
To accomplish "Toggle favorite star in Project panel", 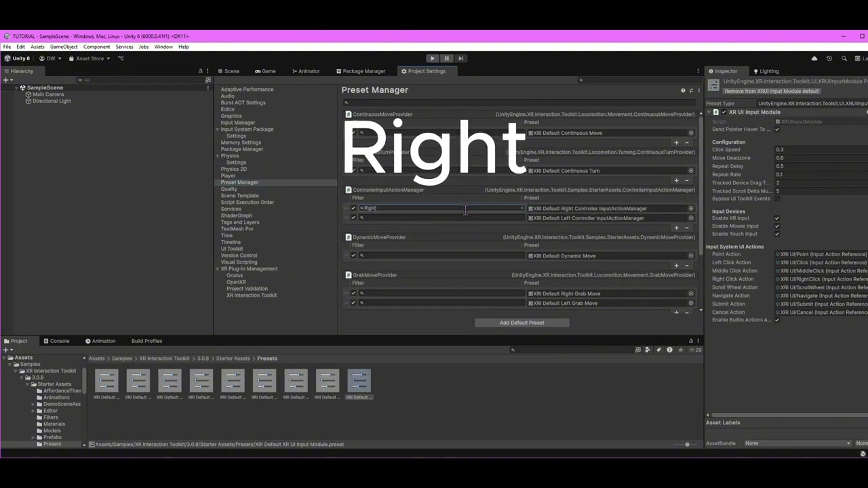I will click(x=680, y=350).
